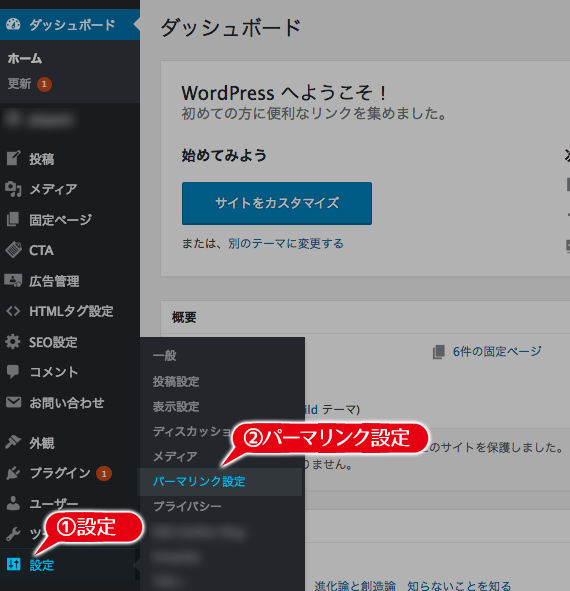Click the サイトをカスタマイズ button
Screen dimensions: 570x591
[x=277, y=204]
